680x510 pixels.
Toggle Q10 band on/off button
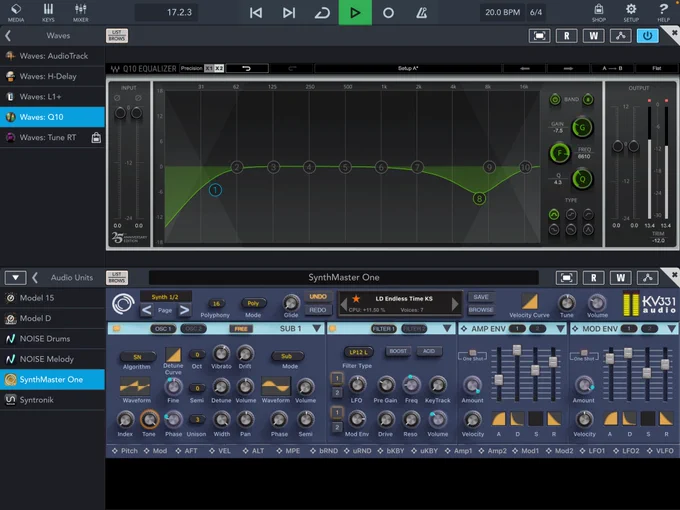(555, 100)
